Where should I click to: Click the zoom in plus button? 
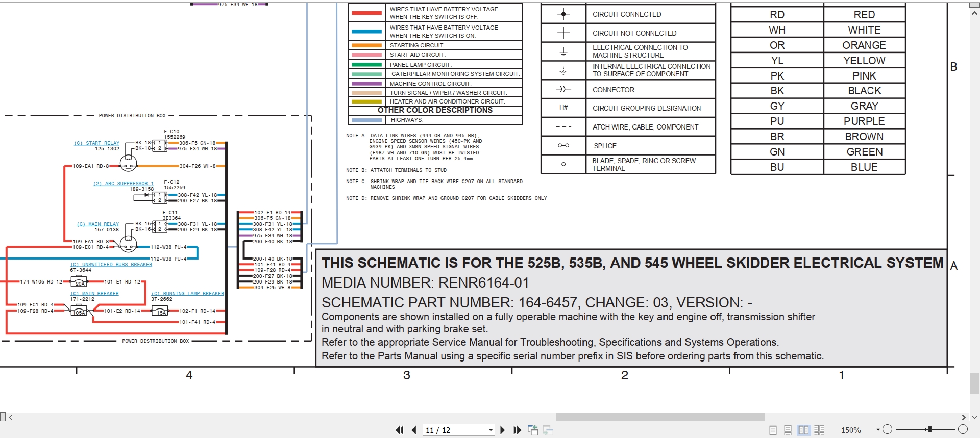tap(963, 429)
